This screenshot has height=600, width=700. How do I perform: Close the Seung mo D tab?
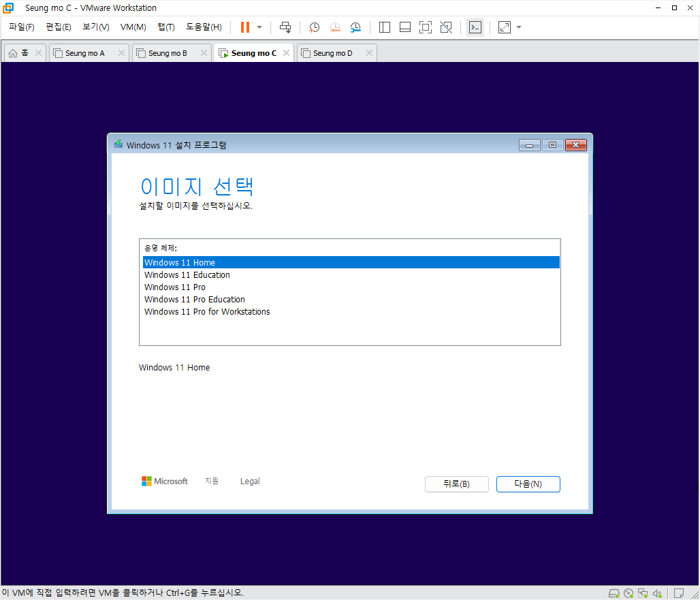pyautogui.click(x=369, y=53)
